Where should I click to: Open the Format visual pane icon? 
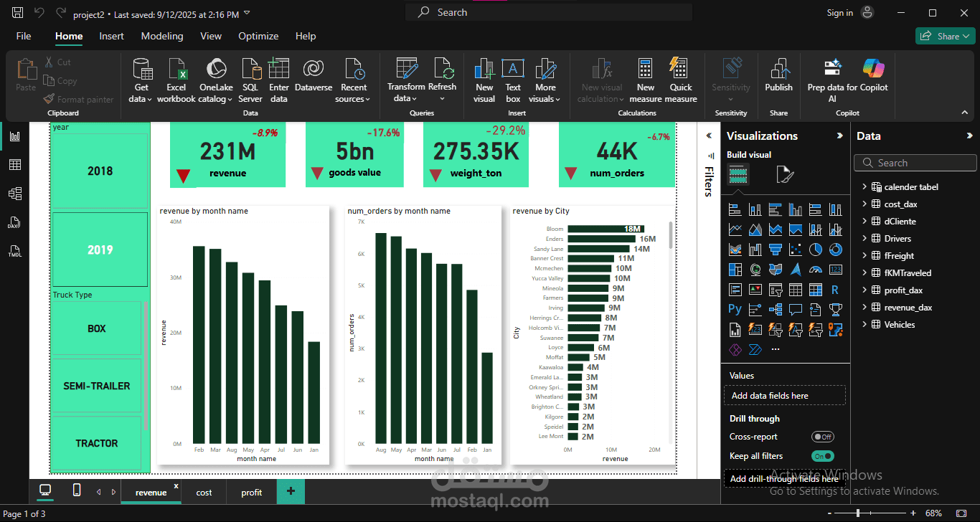pyautogui.click(x=785, y=174)
